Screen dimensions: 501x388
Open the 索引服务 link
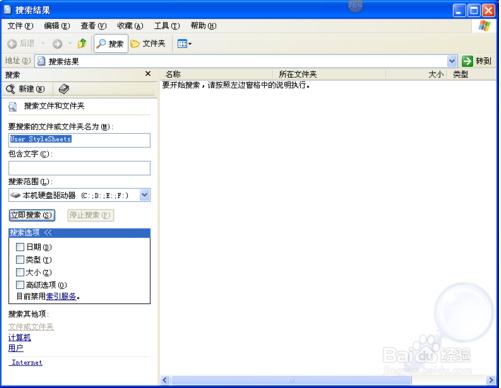(61, 296)
